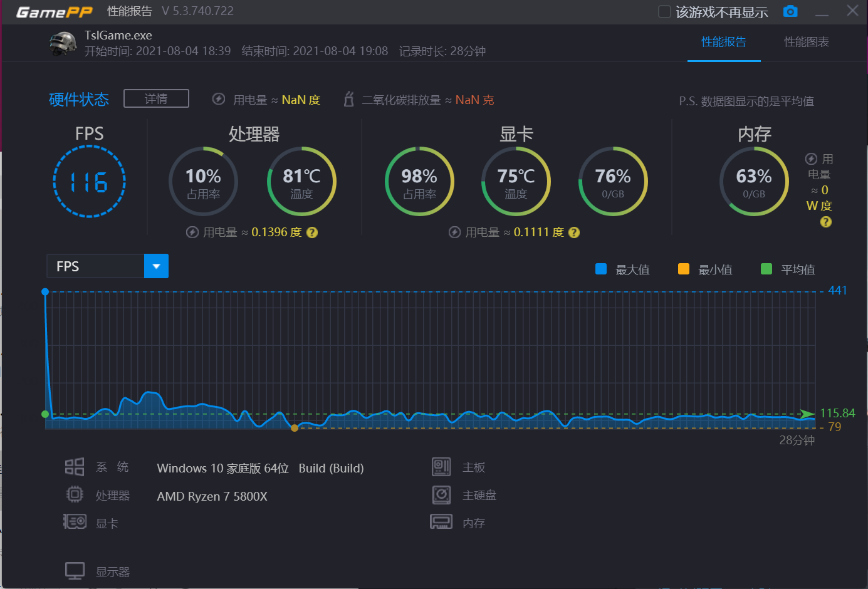Open hardware 详情 button
The height and width of the screenshot is (589, 868).
156,98
